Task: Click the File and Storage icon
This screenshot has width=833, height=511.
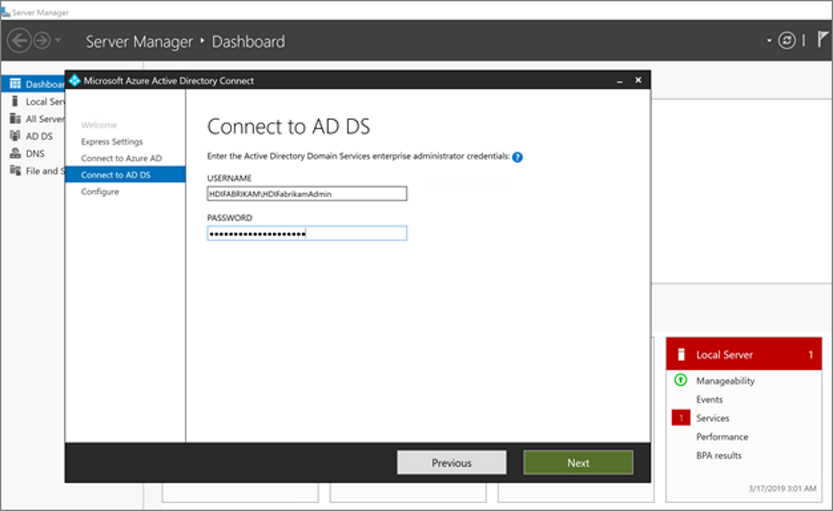Action: point(15,171)
